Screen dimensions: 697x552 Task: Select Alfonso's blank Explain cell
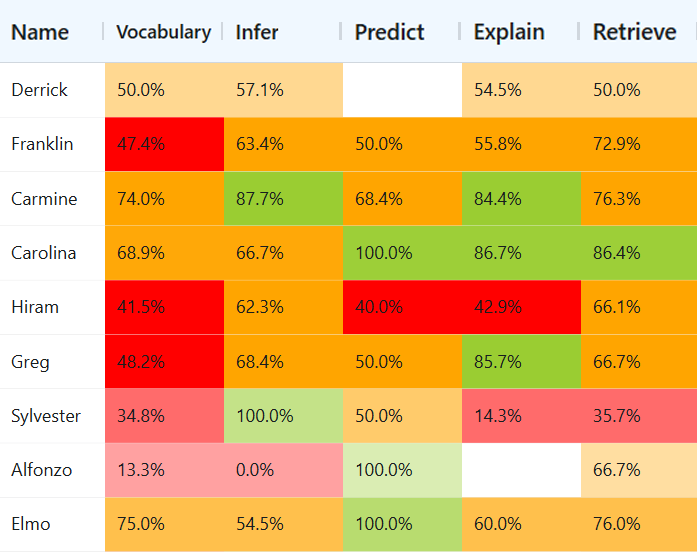[x=520, y=470]
